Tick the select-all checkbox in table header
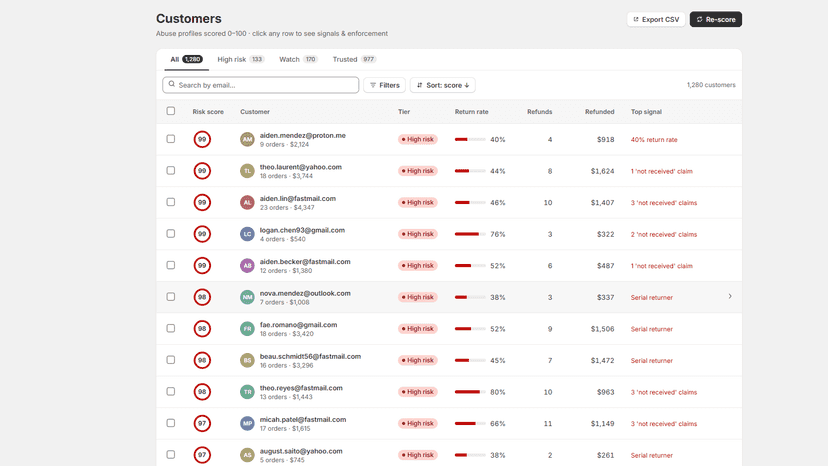This screenshot has width=828, height=466. [x=171, y=111]
